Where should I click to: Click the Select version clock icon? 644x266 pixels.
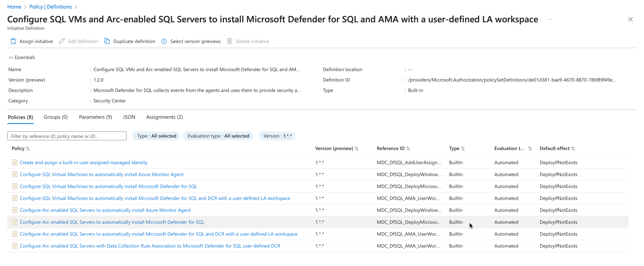click(164, 41)
